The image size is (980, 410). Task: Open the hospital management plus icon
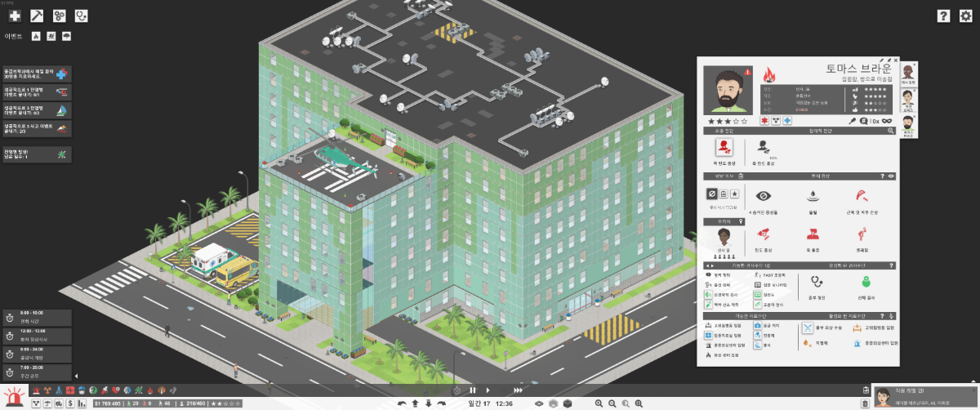click(15, 16)
